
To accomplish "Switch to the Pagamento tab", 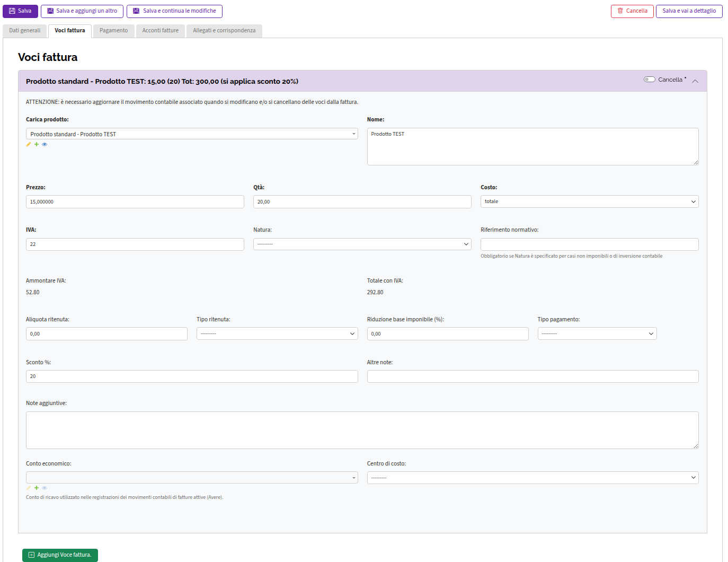I will 114,31.
